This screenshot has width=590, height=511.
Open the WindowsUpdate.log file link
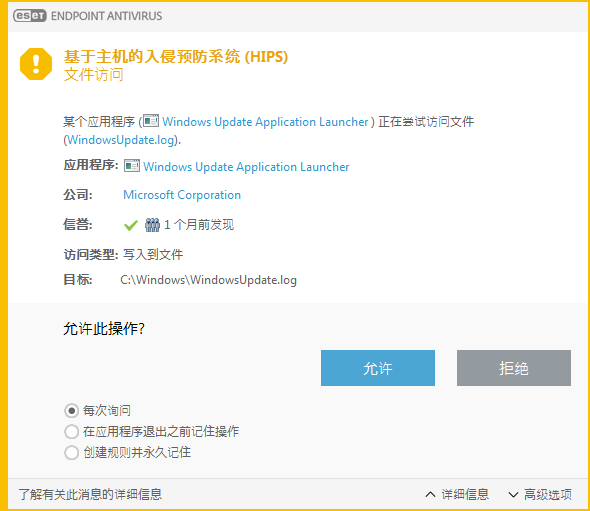point(121,140)
